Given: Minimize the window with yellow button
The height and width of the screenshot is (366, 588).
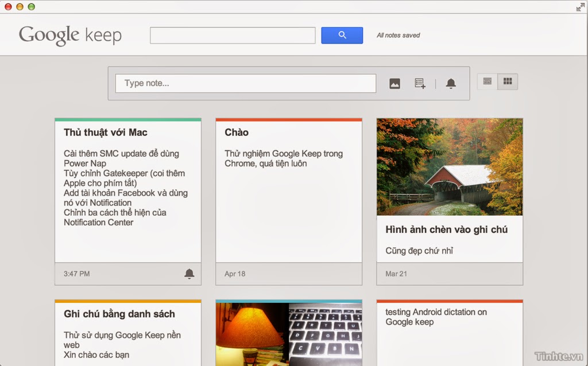Looking at the screenshot, I should click(20, 7).
